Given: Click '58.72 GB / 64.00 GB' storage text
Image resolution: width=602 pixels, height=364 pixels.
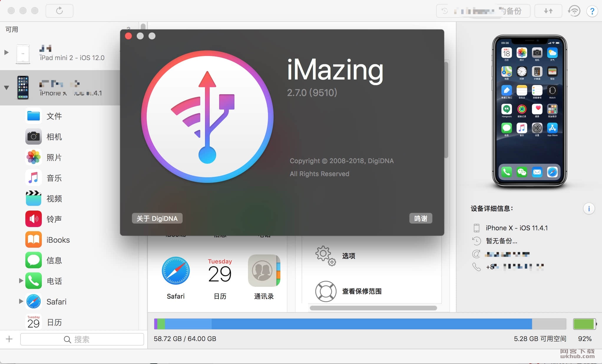Looking at the screenshot, I should (185, 339).
